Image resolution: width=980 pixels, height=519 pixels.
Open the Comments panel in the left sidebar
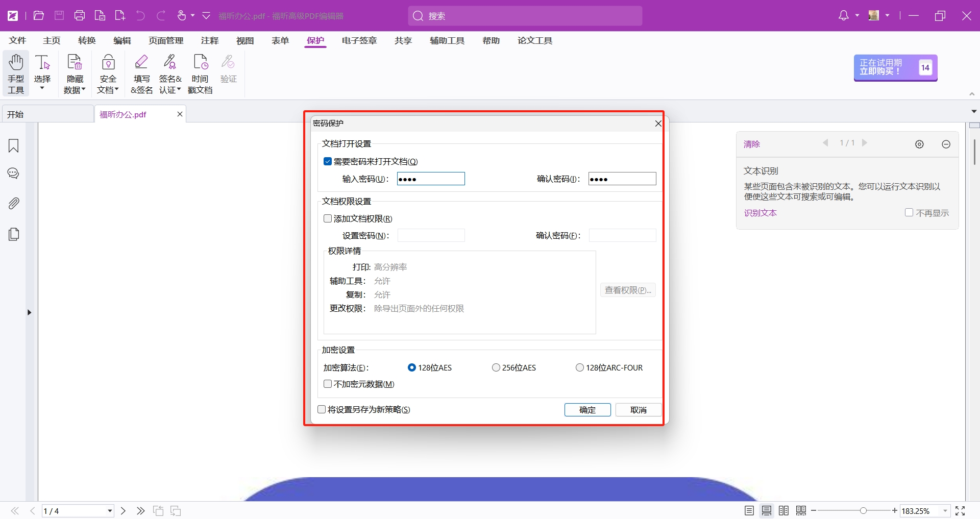pos(13,174)
